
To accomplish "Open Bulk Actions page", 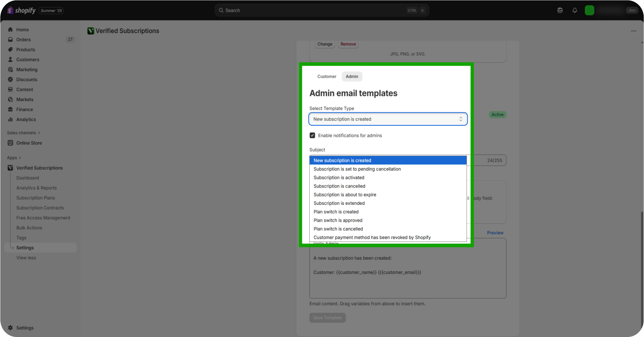I will [29, 228].
